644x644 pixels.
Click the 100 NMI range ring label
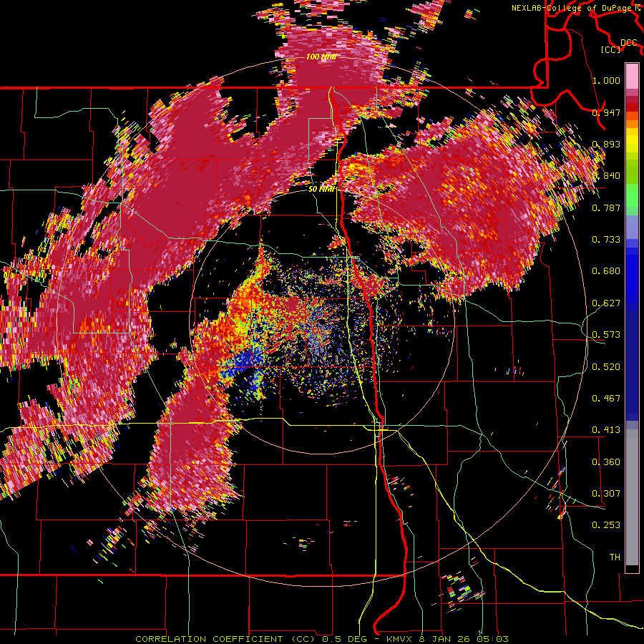pyautogui.click(x=321, y=57)
